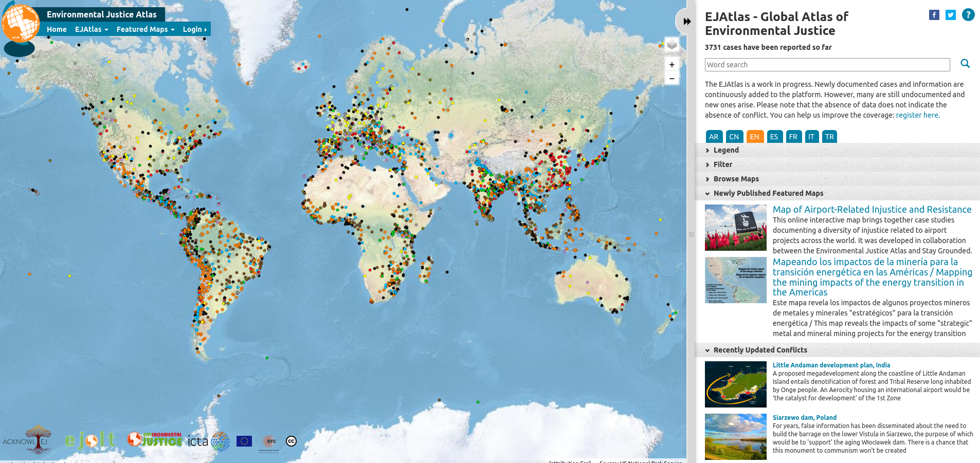Zoom out on the map with minus button
The width and height of the screenshot is (980, 463).
(672, 78)
